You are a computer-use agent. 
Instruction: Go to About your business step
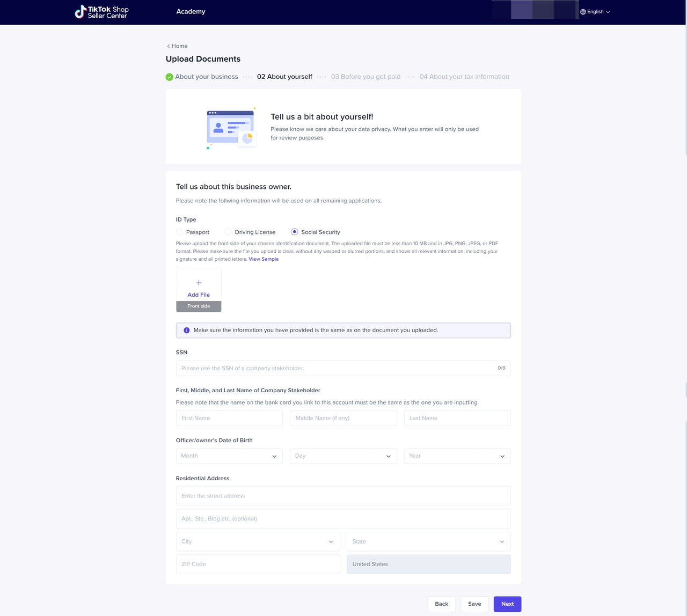tap(206, 77)
